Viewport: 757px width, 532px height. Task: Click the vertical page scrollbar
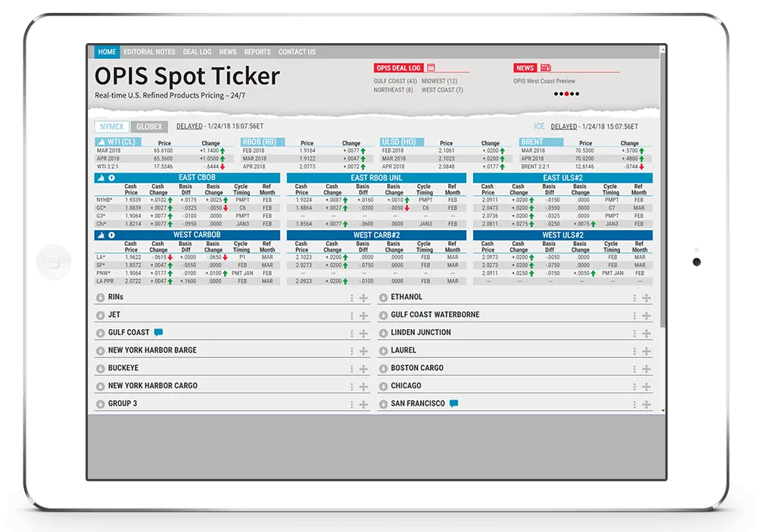click(663, 188)
